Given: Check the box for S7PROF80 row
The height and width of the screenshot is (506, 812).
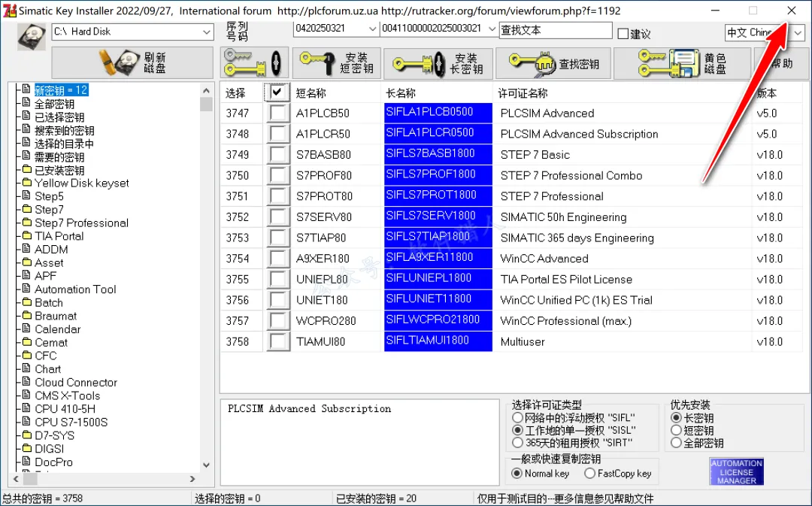Looking at the screenshot, I should point(277,175).
